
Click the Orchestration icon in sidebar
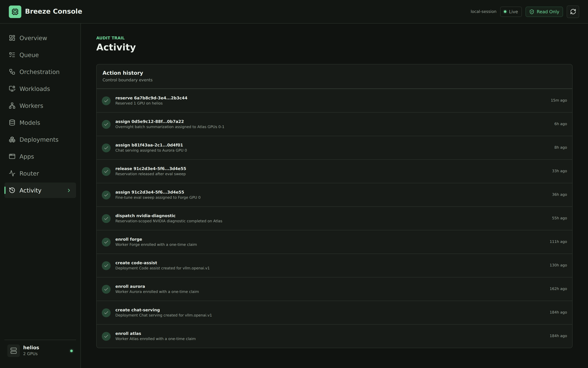pos(12,72)
